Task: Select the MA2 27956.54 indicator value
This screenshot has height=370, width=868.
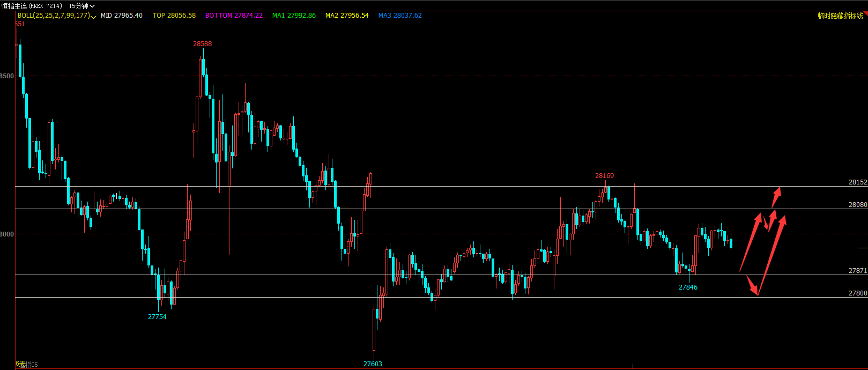Action: [347, 16]
